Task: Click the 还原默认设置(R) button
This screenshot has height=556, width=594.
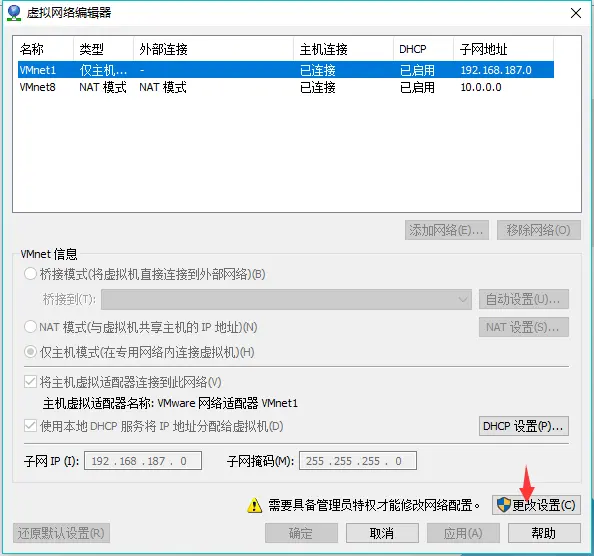Action: coord(61,533)
